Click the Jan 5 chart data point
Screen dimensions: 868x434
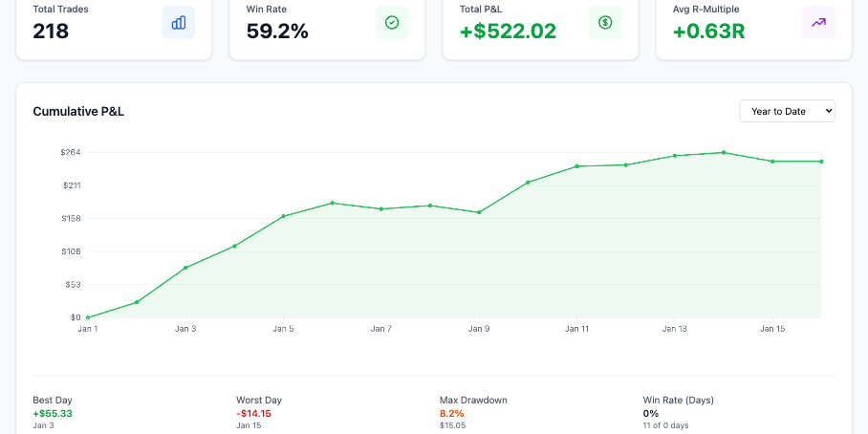[x=283, y=216]
